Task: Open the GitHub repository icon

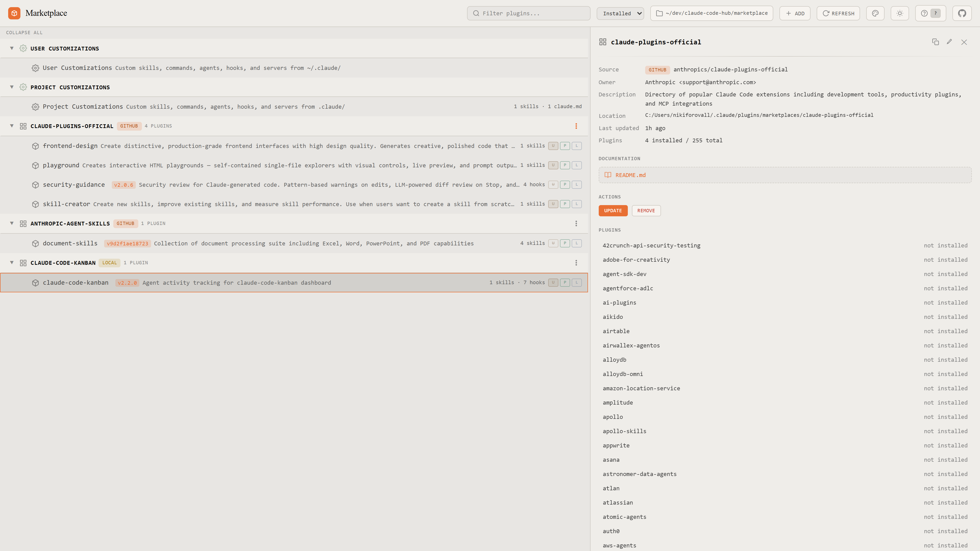Action: click(962, 13)
